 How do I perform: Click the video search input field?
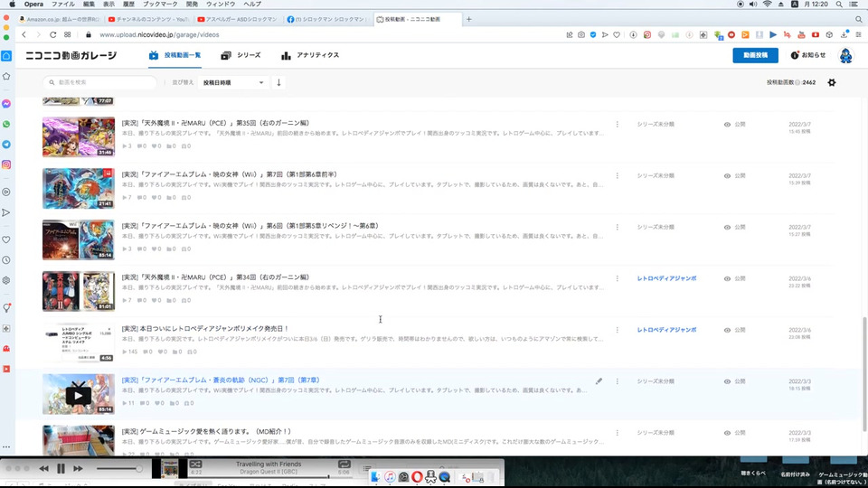tap(100, 82)
